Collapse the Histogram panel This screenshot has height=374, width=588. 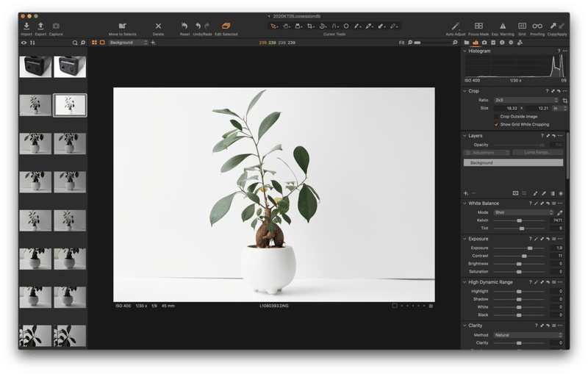point(465,51)
